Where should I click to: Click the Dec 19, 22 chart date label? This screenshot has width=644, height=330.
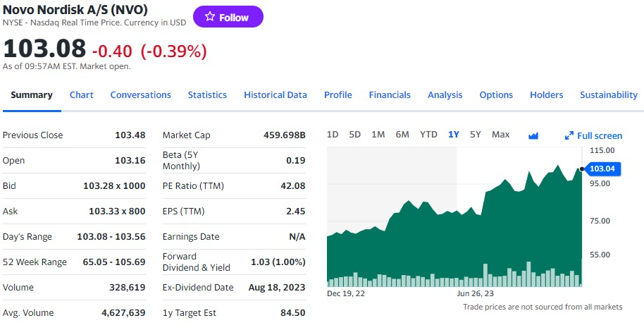pos(346,293)
